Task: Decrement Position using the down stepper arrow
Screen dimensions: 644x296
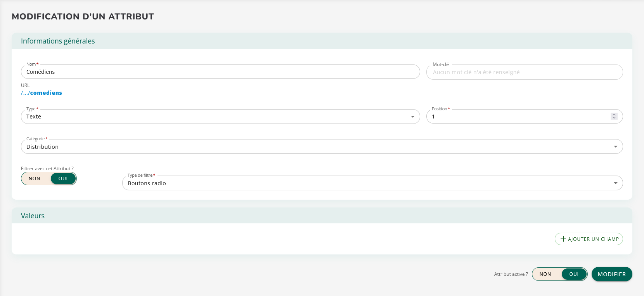Action: [x=614, y=118]
